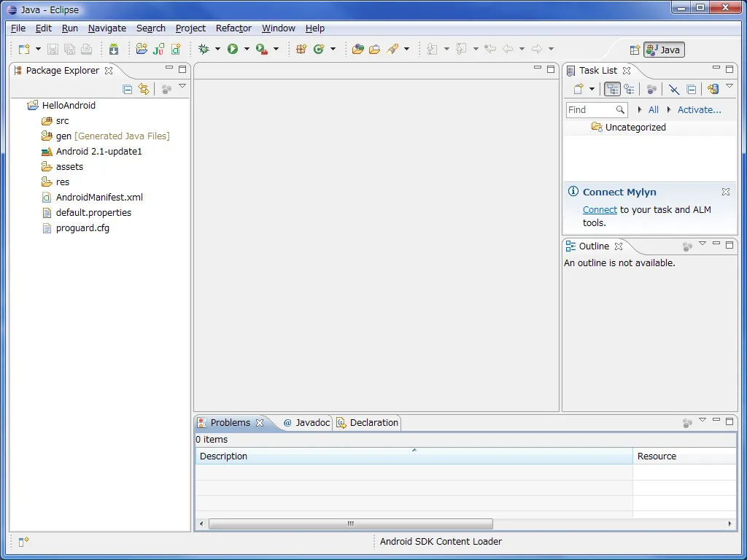Select AndroidManifest.xml in Package Explorer
The width and height of the screenshot is (747, 560).
(x=99, y=198)
